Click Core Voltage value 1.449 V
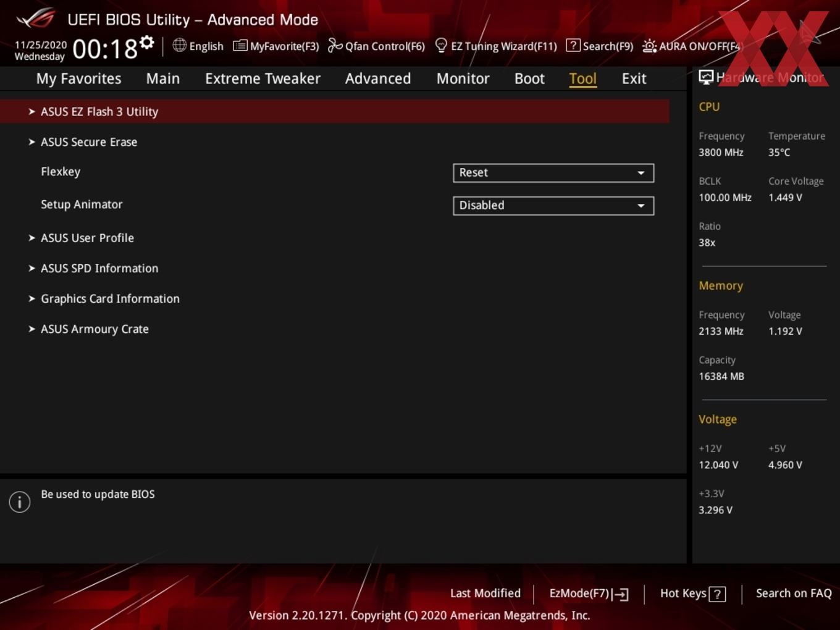The width and height of the screenshot is (840, 630). (785, 198)
